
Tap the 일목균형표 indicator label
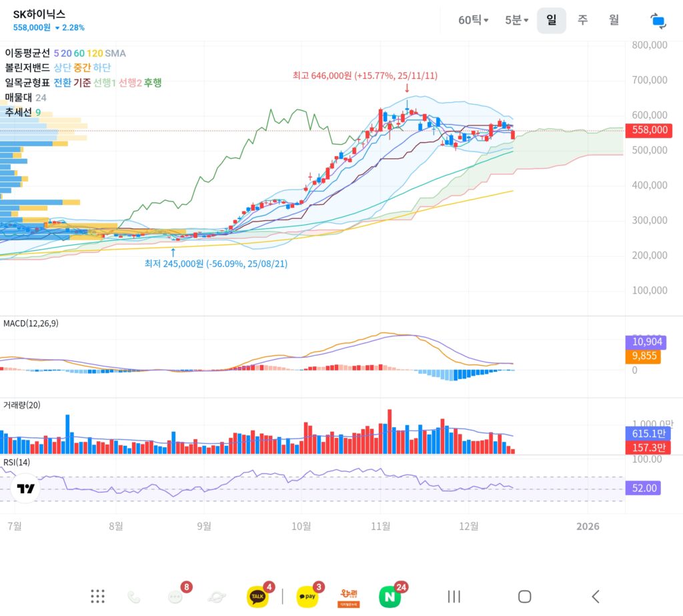click(27, 82)
